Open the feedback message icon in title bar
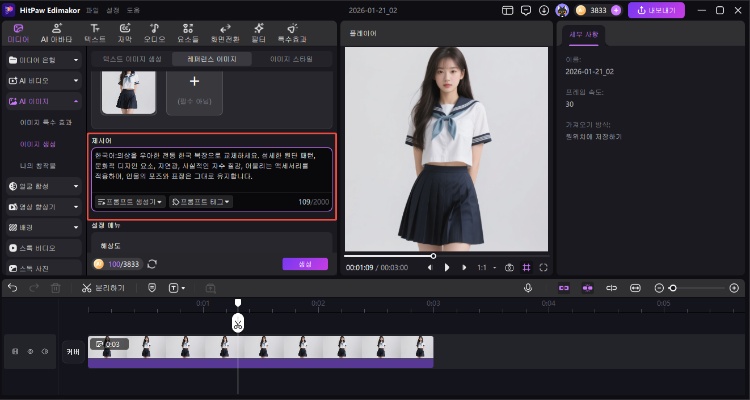 (526, 11)
